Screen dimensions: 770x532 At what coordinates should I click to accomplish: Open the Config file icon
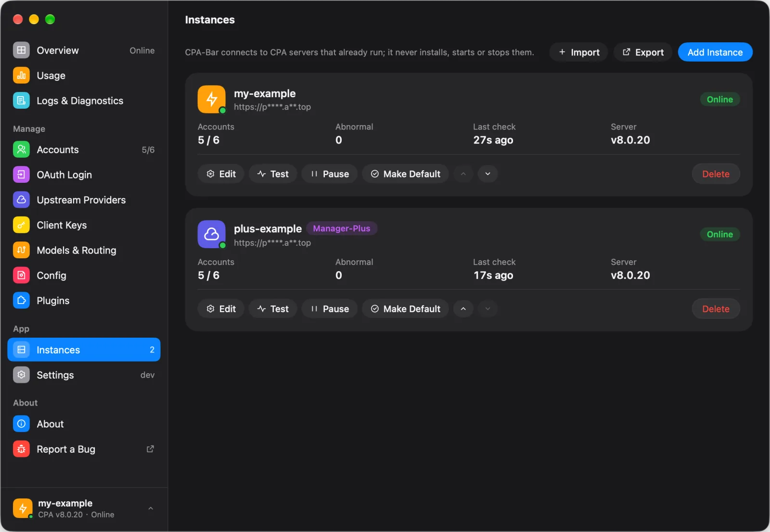point(21,275)
